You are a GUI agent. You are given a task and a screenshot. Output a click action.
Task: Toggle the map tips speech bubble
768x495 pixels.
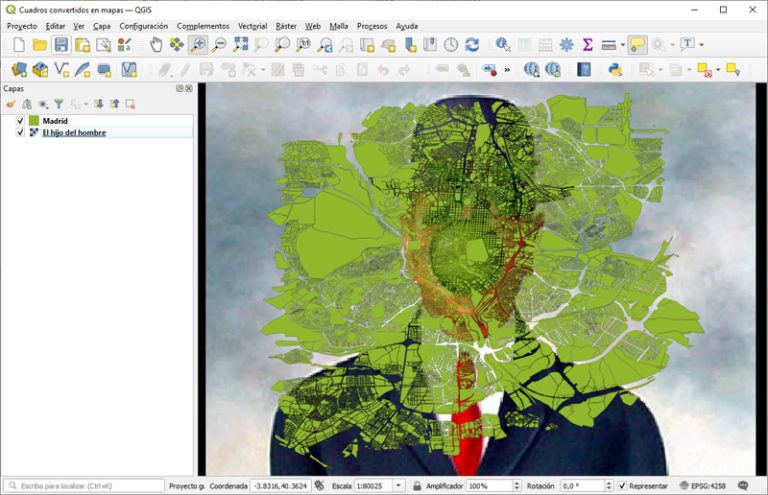[x=637, y=45]
